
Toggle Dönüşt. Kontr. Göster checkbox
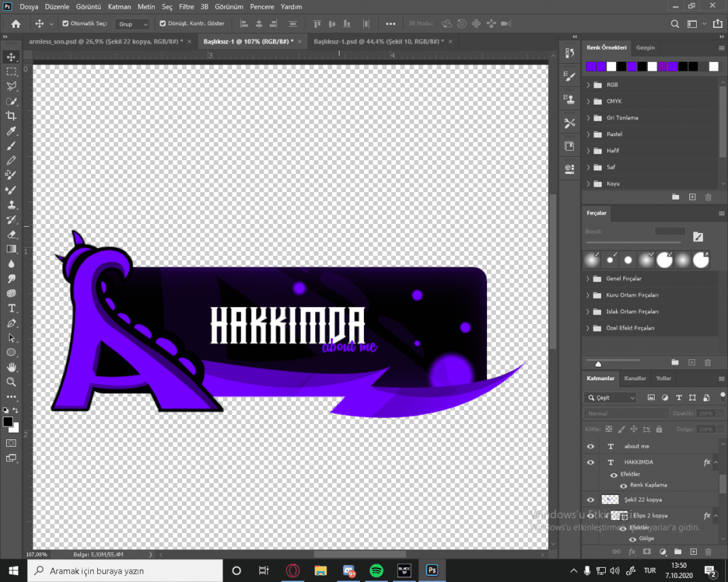[162, 23]
